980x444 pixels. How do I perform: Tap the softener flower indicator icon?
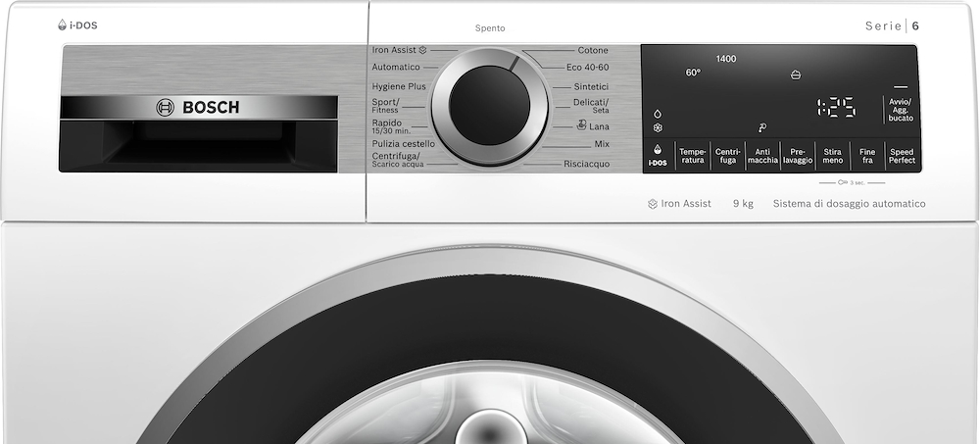[658, 127]
